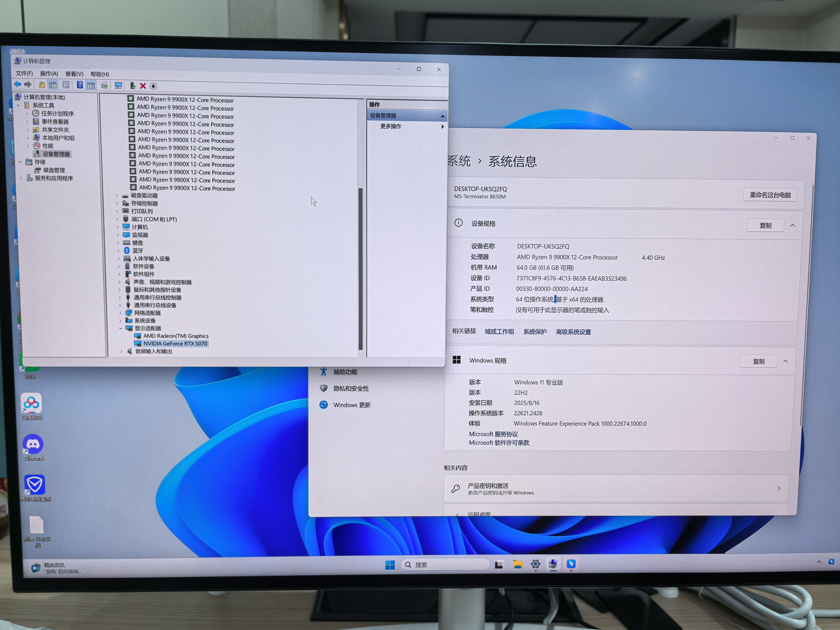Image resolution: width=840 pixels, height=630 pixels.
Task: Click the taskbar 搜索 search box
Action: pos(444,565)
